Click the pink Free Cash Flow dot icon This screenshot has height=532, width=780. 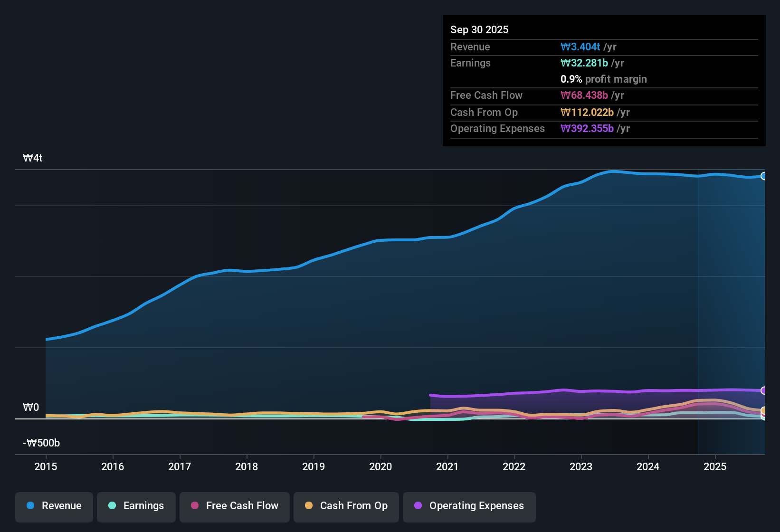pos(194,506)
